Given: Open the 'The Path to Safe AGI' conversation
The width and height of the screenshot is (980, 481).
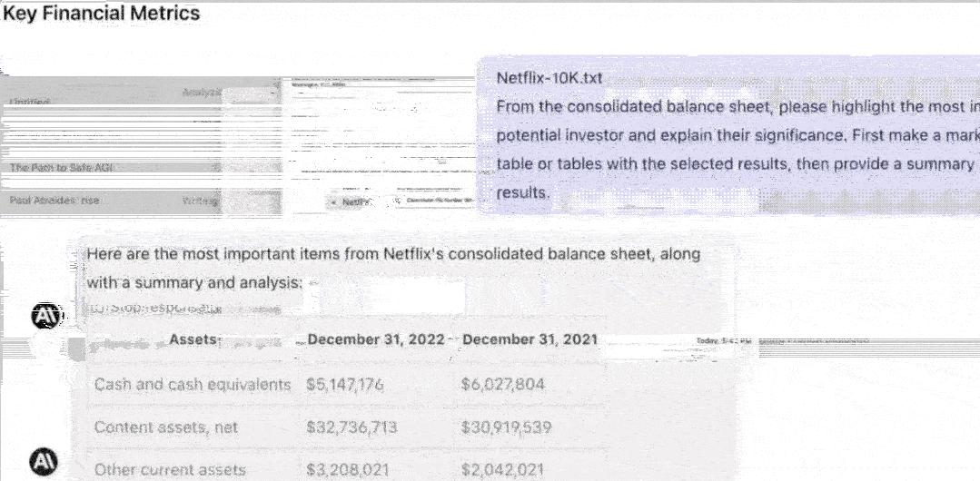Looking at the screenshot, I should (63, 167).
